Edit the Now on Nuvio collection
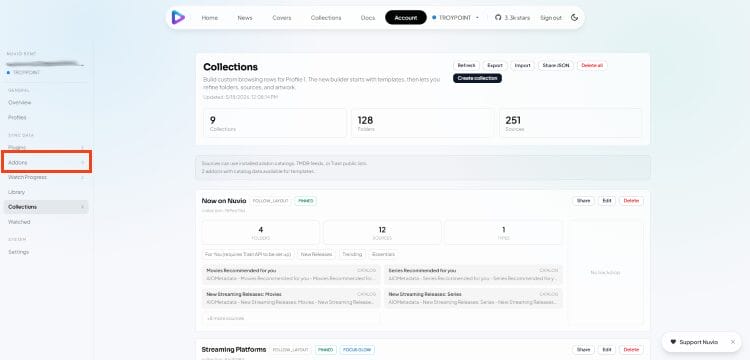The height and width of the screenshot is (360, 750). pos(607,201)
